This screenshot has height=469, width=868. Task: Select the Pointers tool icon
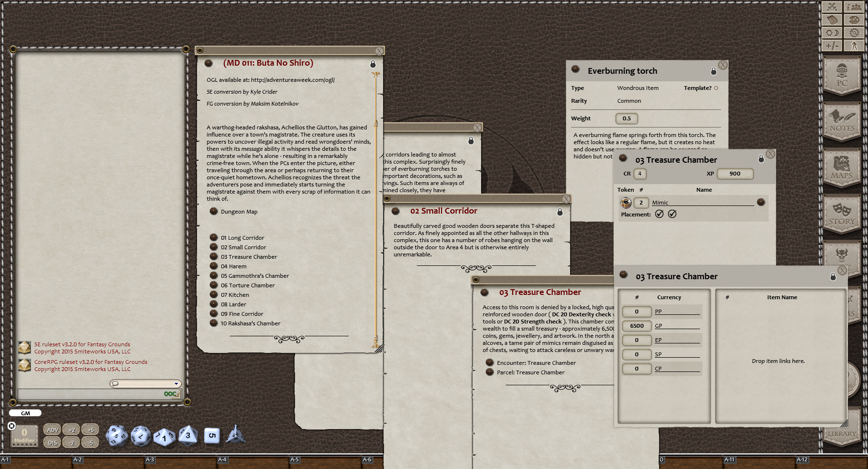[855, 46]
